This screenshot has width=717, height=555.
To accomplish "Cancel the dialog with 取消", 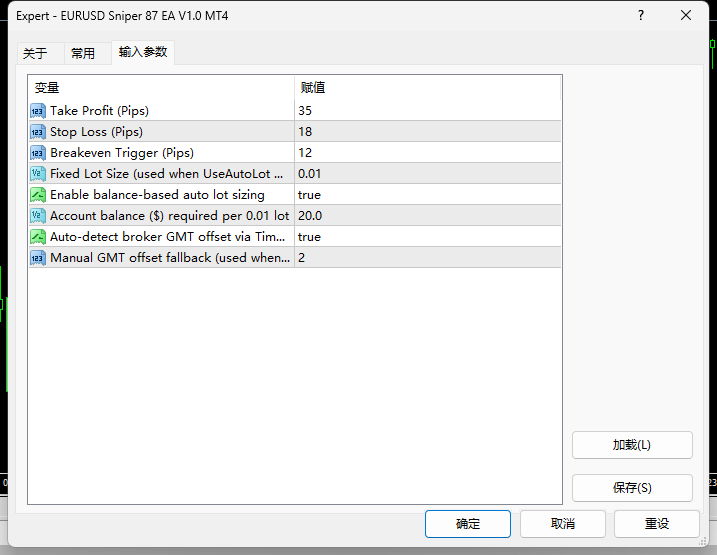I will point(563,524).
